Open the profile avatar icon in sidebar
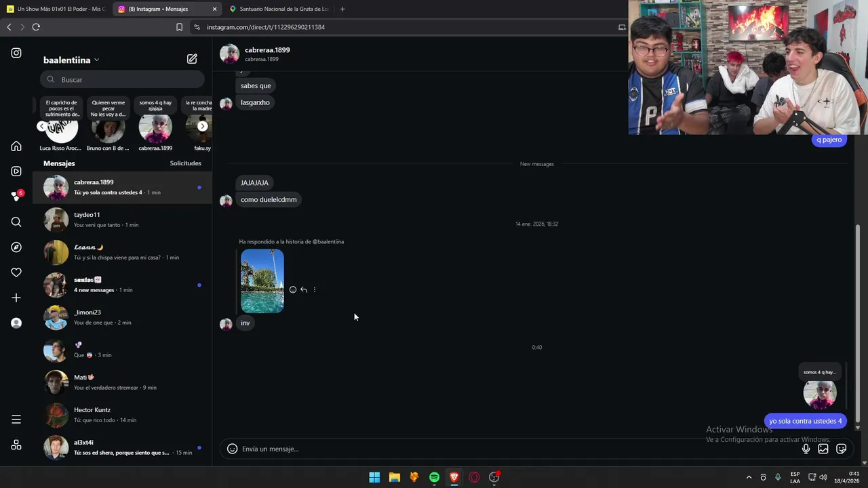The width and height of the screenshot is (868, 488). coord(16,323)
